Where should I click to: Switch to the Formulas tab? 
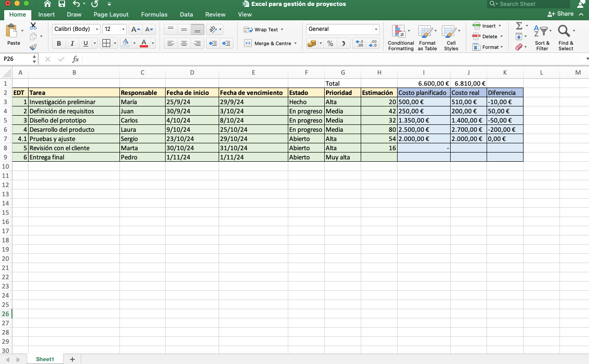pos(154,14)
